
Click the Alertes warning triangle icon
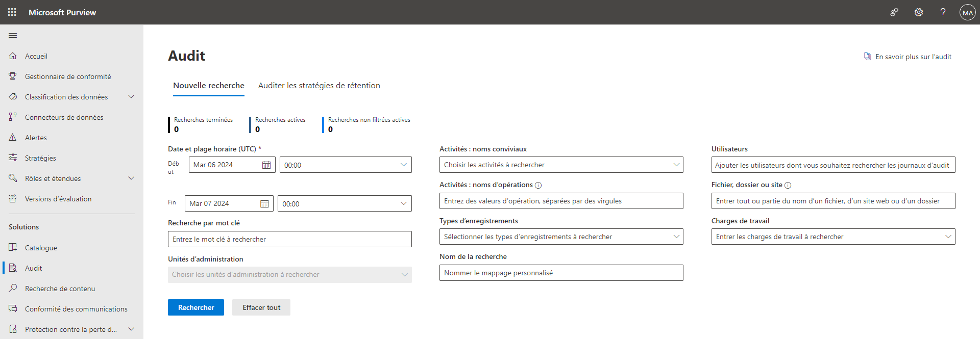point(13,138)
